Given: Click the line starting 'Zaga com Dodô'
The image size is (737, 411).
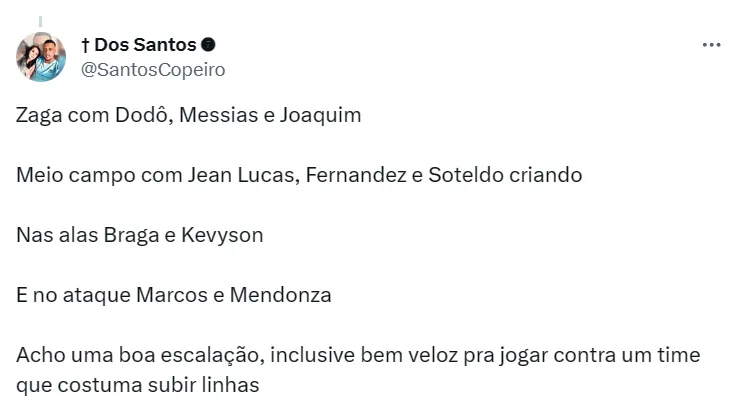Looking at the screenshot, I should pos(188,115).
